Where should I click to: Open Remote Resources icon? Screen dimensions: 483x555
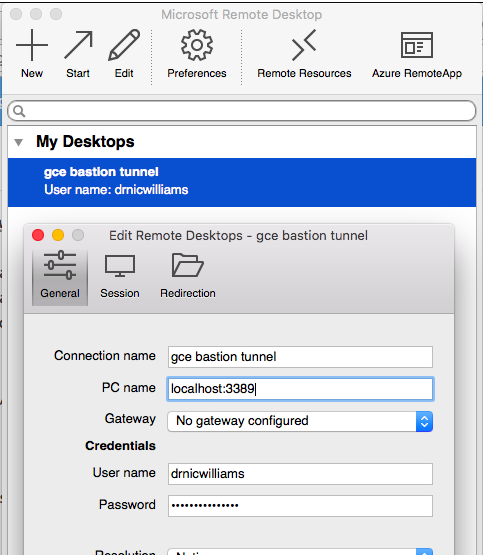coord(304,45)
